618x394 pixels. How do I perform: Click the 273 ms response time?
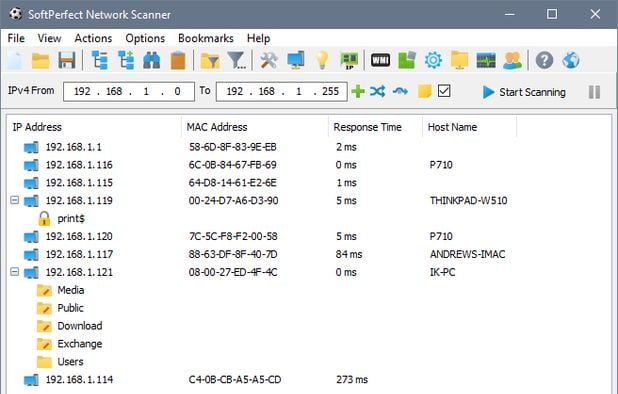pyautogui.click(x=352, y=379)
